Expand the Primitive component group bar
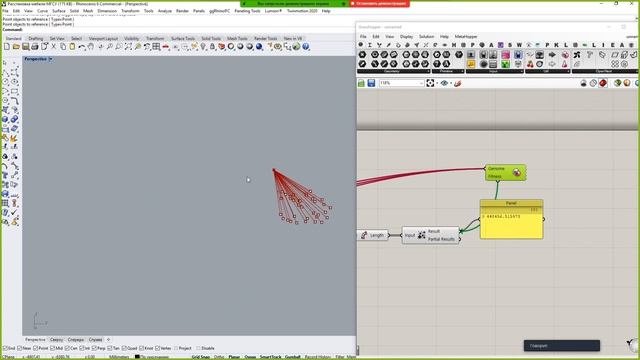This screenshot has height=360, width=640. click(x=448, y=71)
